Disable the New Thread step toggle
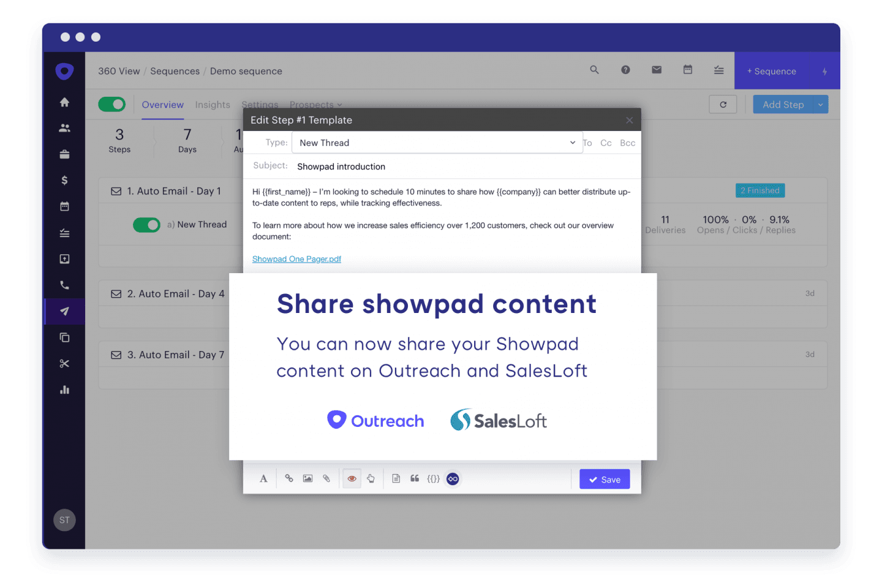 146,225
